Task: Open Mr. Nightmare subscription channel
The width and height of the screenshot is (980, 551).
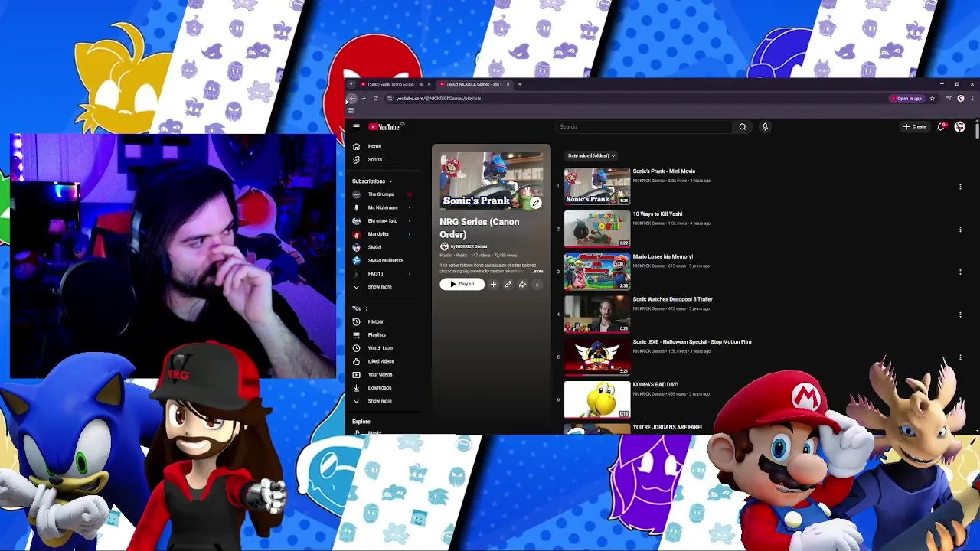Action: pos(382,207)
